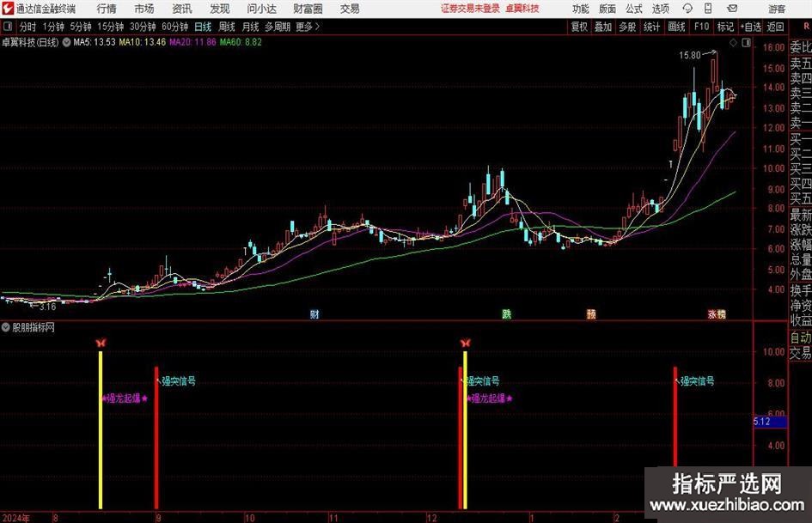
Task: Open the mail envelope icon
Action: [732, 9]
